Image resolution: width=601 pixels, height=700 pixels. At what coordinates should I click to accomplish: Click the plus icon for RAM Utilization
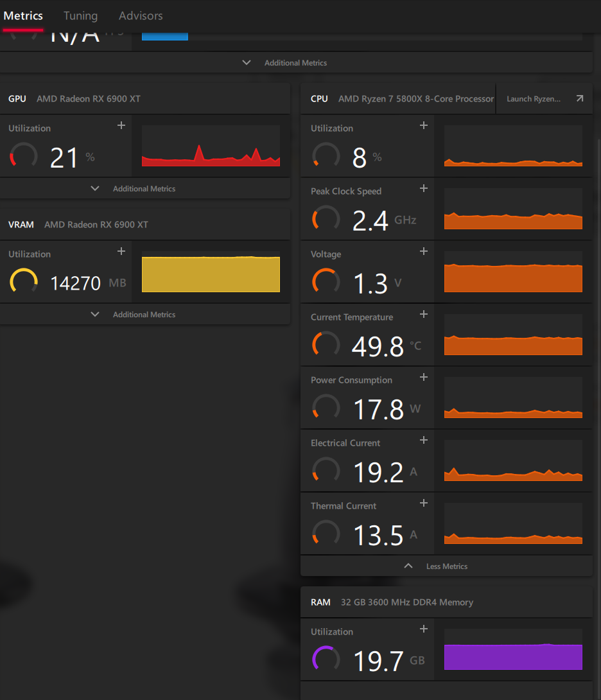(x=424, y=629)
